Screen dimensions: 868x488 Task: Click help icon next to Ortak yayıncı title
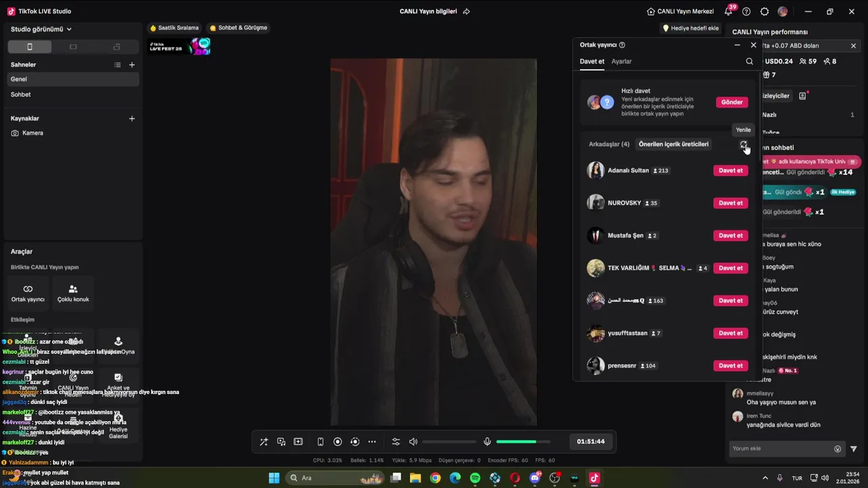click(x=622, y=45)
